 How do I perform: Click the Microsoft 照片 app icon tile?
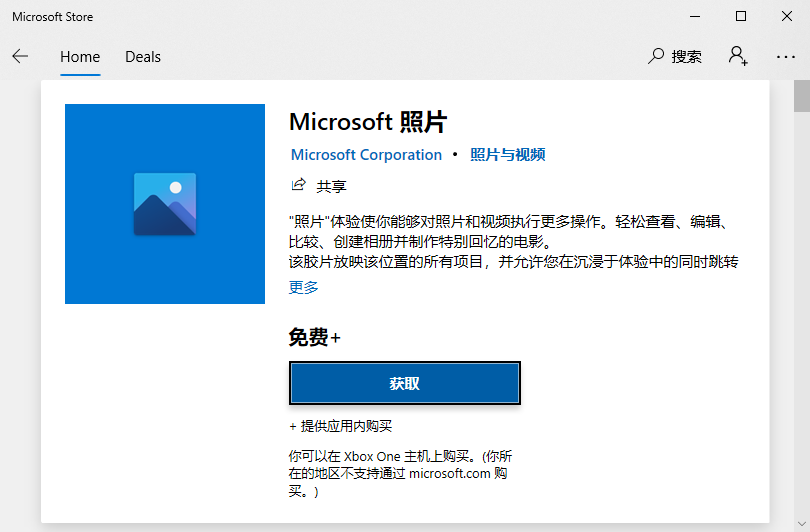(x=165, y=204)
